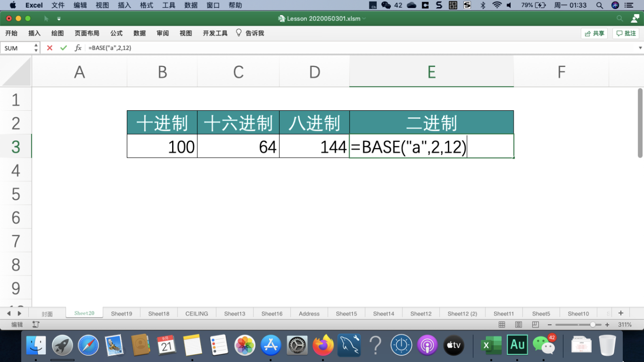Open MySQL Workbench dolphin icon in the Dock
Image resolution: width=644 pixels, height=362 pixels.
tap(349, 345)
